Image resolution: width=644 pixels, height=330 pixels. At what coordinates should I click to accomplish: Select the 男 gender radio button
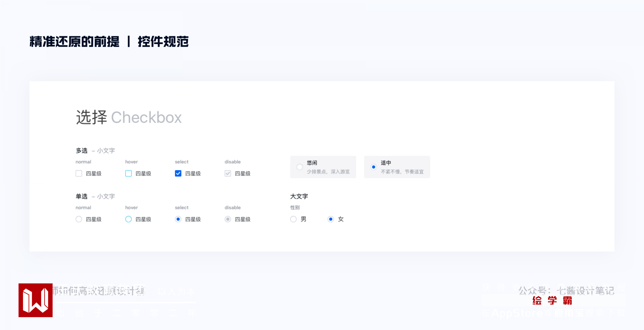[293, 219]
